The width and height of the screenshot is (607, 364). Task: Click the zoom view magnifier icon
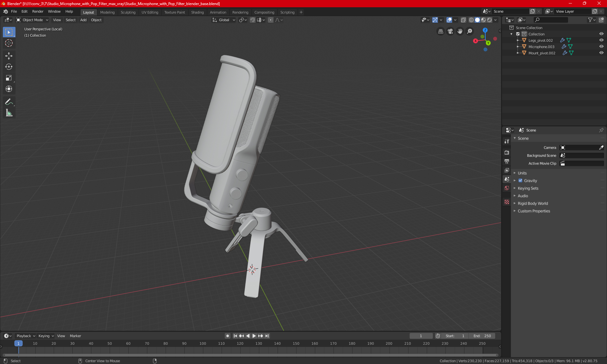tap(470, 31)
